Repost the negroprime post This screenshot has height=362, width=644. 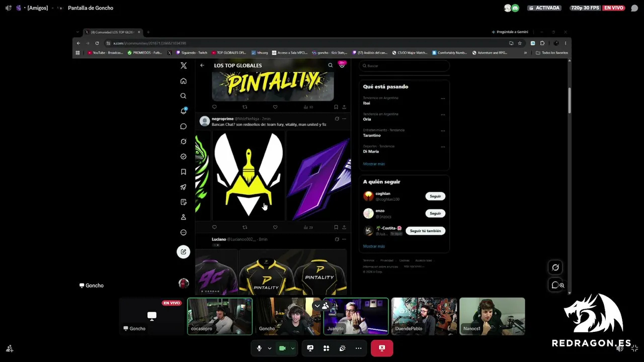pyautogui.click(x=245, y=227)
